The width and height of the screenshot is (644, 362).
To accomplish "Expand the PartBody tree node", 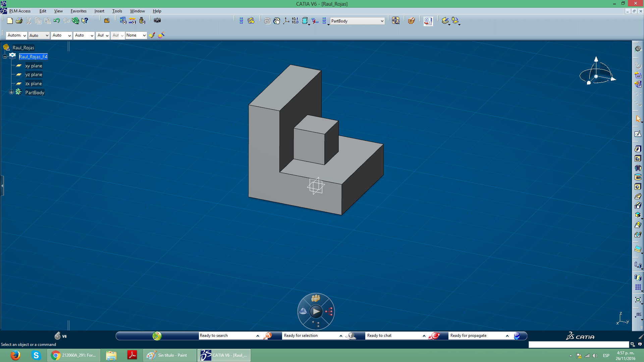I will point(11,92).
